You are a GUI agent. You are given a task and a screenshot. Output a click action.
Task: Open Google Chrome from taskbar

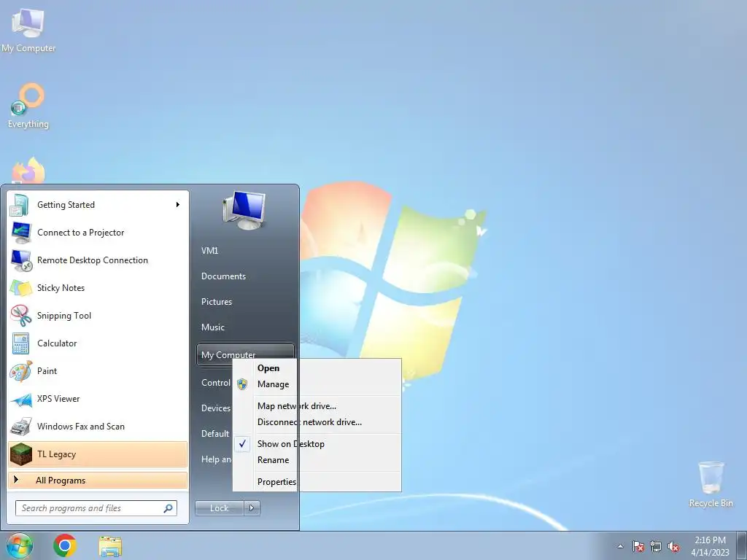(x=65, y=545)
